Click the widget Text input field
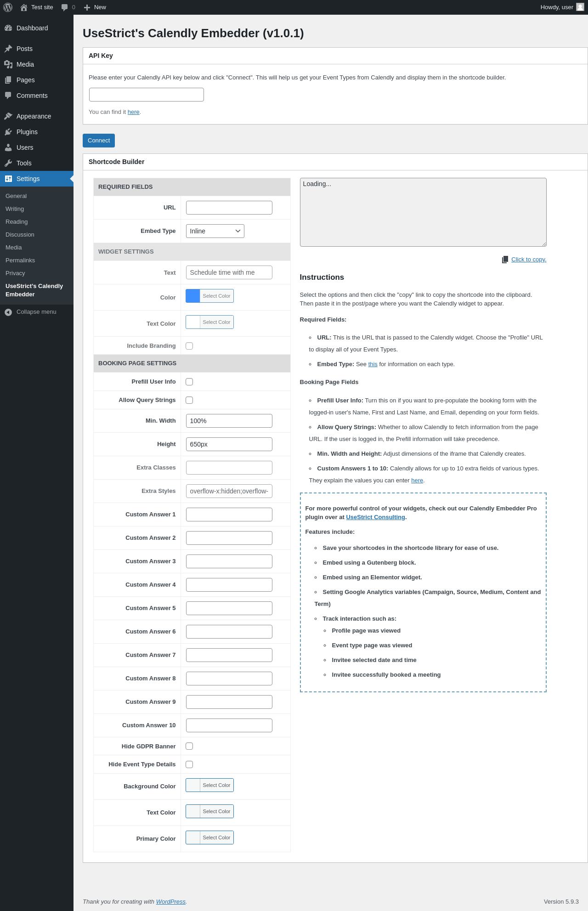This screenshot has width=588, height=911. (229, 272)
